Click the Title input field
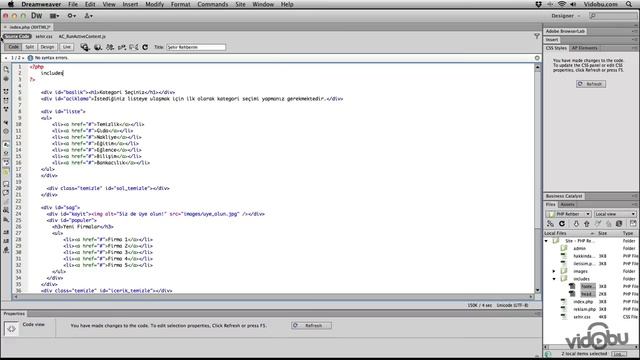This screenshot has width=640, height=360. tap(196, 47)
